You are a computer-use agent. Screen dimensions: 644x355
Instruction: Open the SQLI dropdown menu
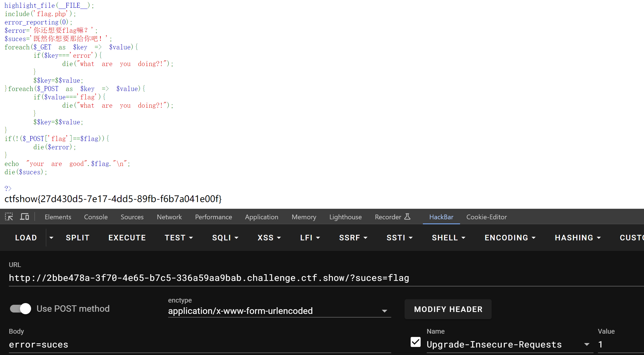225,238
